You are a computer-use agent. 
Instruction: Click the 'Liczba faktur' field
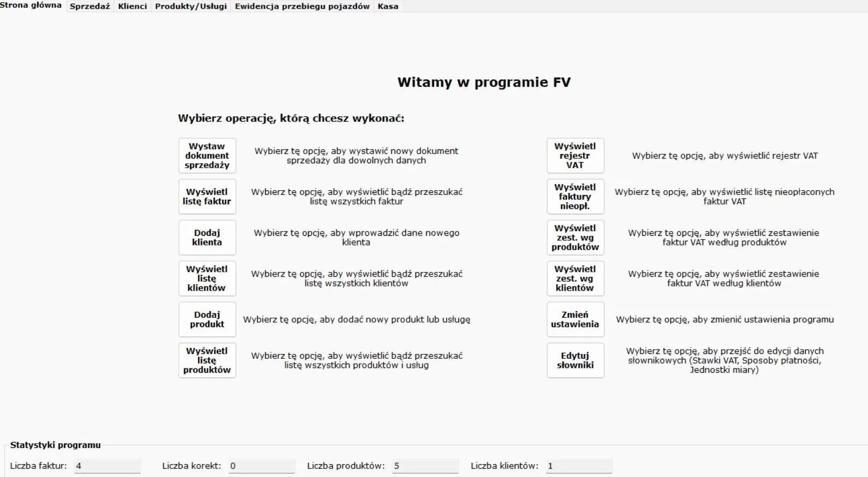pos(107,466)
